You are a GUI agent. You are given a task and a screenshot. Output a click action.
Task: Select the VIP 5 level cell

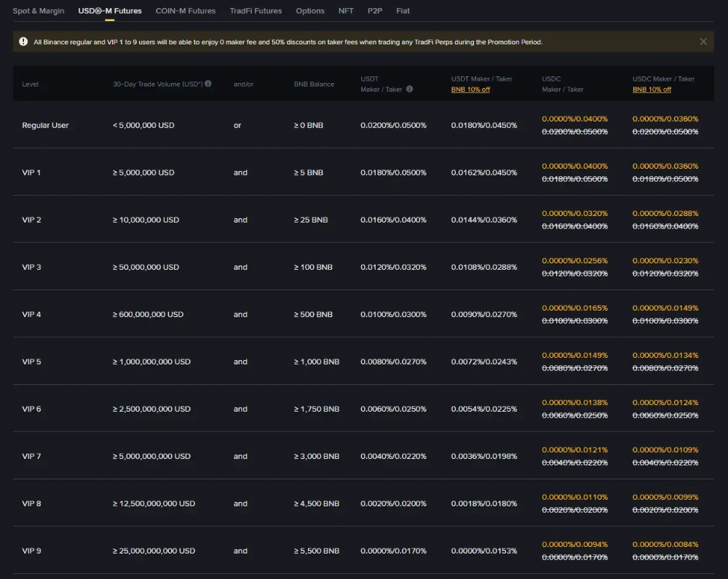tap(31, 362)
